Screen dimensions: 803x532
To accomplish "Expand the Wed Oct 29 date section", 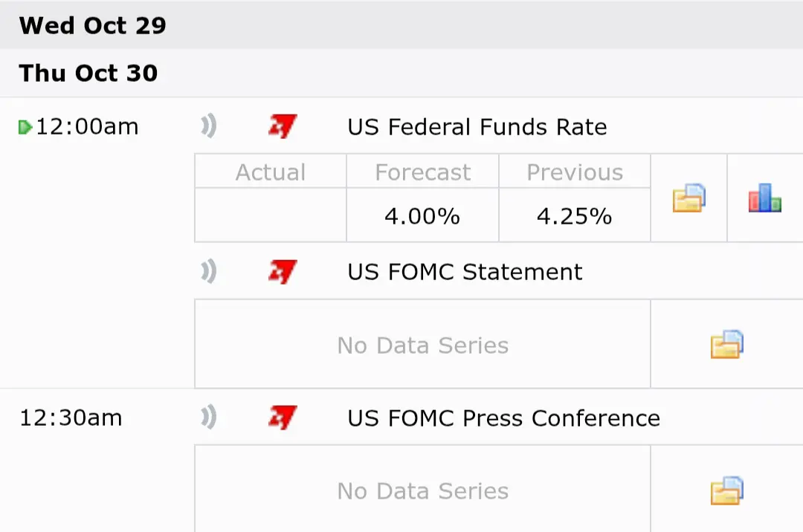I will point(93,25).
